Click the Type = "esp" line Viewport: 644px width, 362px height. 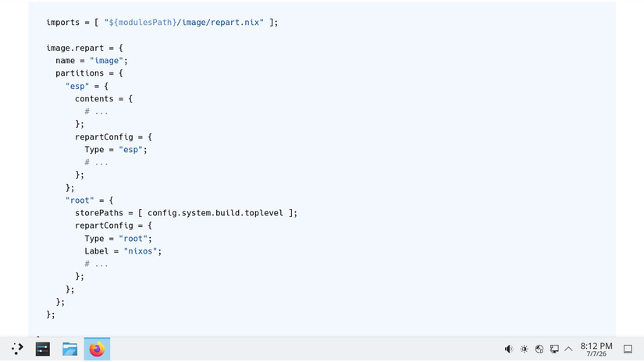116,150
